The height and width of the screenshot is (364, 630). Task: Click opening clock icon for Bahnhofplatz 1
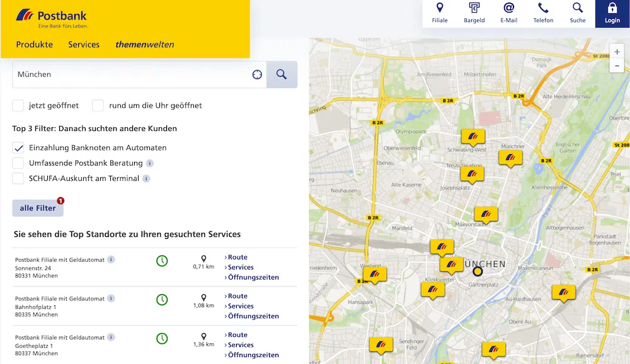coord(162,300)
